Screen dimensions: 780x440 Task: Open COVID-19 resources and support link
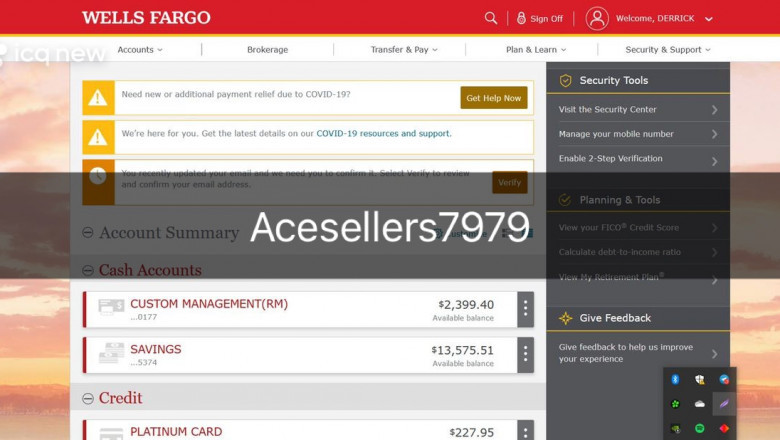point(383,133)
